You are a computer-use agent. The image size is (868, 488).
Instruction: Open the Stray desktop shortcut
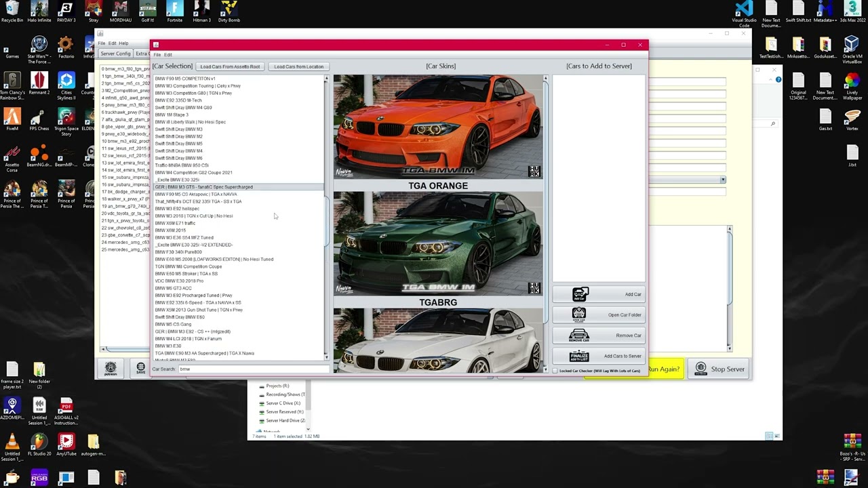94,12
